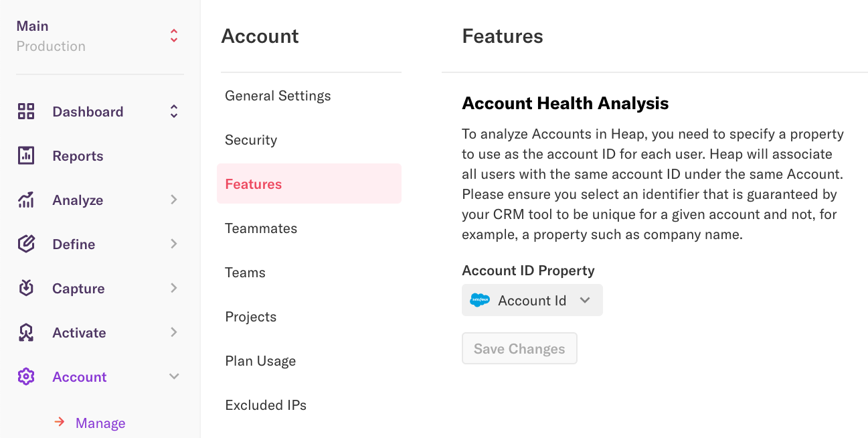
Task: Collapse the Account section chevron
Action: [174, 377]
